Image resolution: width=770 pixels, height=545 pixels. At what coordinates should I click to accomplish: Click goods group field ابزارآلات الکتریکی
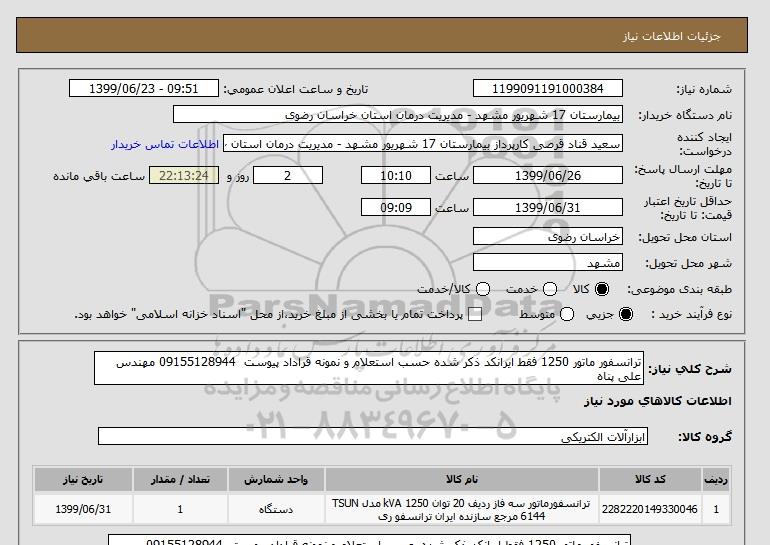pos(373,436)
